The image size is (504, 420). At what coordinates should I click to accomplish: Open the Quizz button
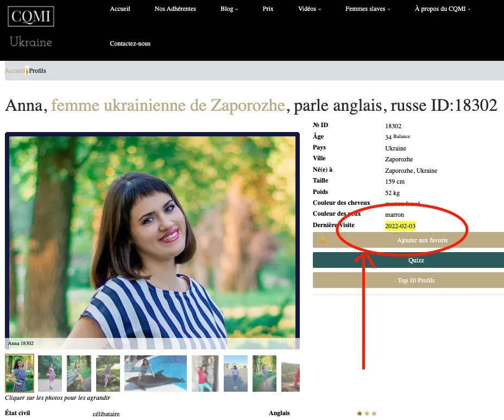(x=408, y=260)
